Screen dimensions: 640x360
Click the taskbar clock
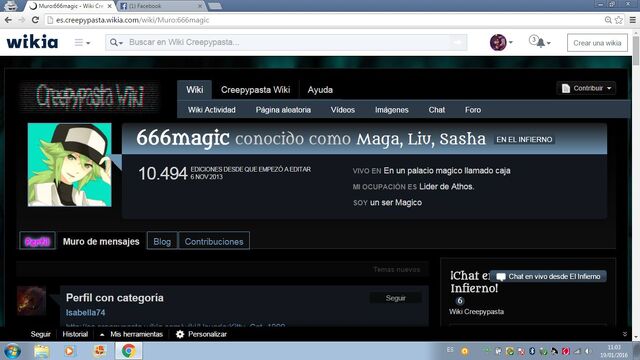click(x=614, y=351)
